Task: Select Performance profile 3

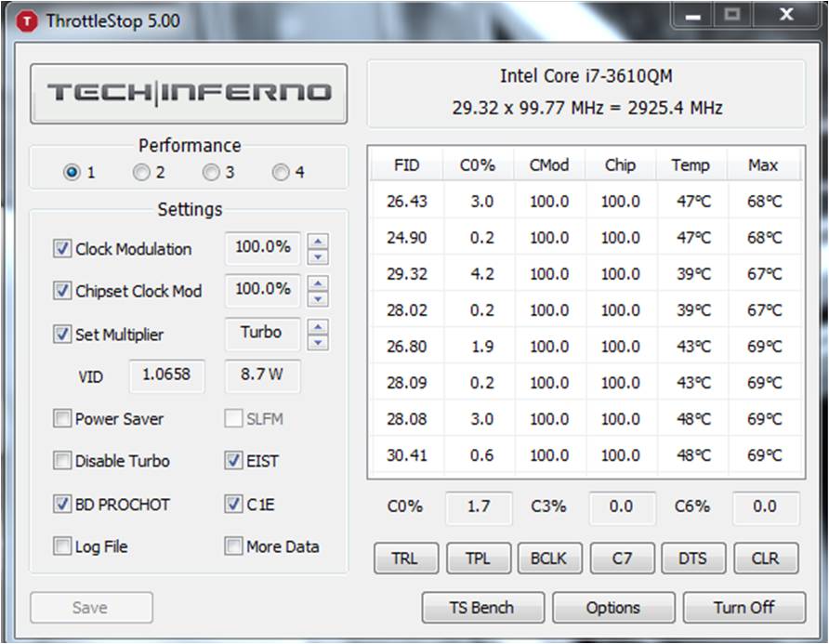Action: 211,172
